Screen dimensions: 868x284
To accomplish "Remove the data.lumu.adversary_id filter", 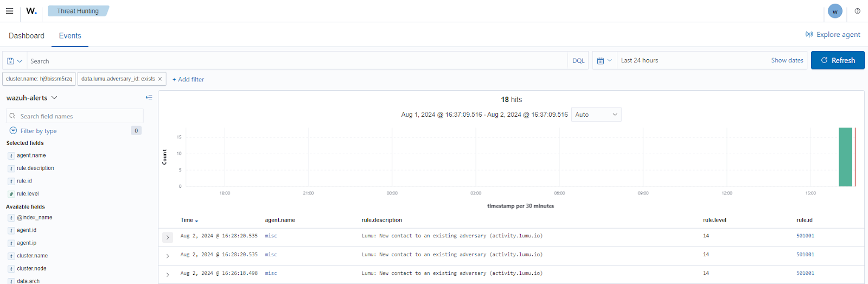I will [160, 79].
